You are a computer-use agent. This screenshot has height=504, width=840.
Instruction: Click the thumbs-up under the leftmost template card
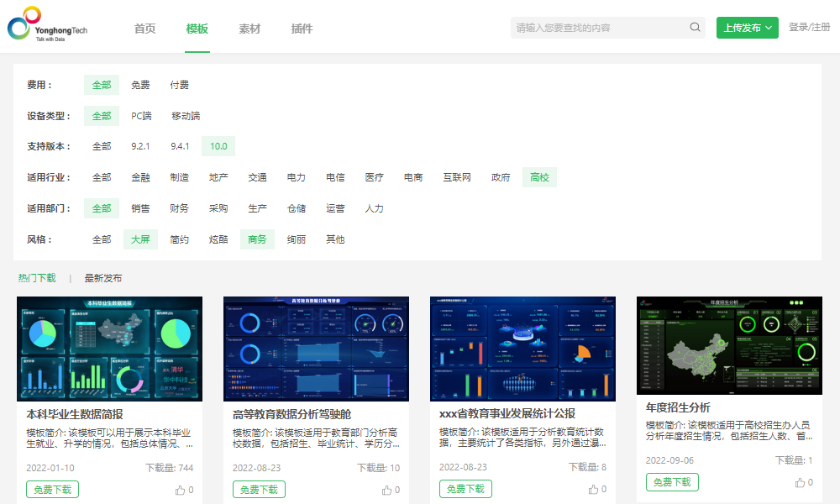point(179,489)
